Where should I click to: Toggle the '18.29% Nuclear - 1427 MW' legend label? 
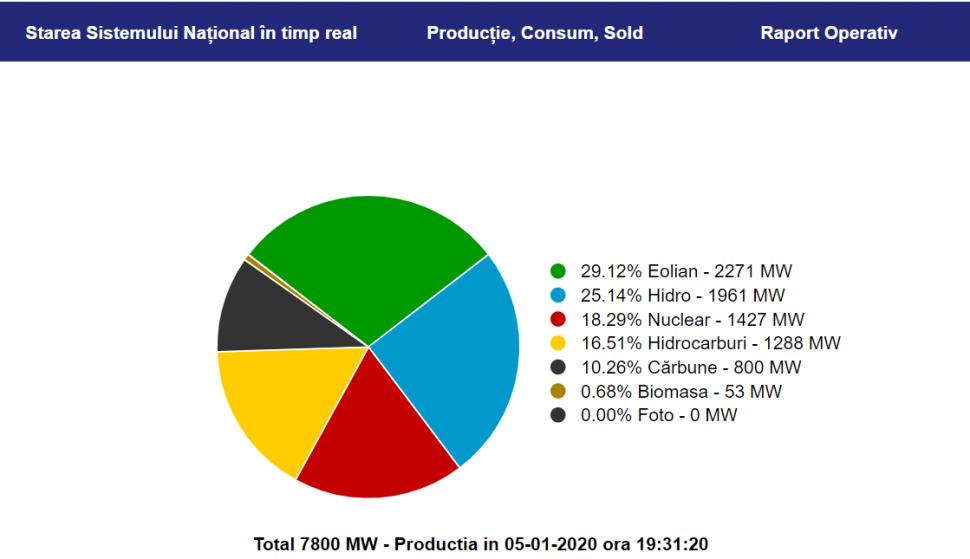point(692,319)
